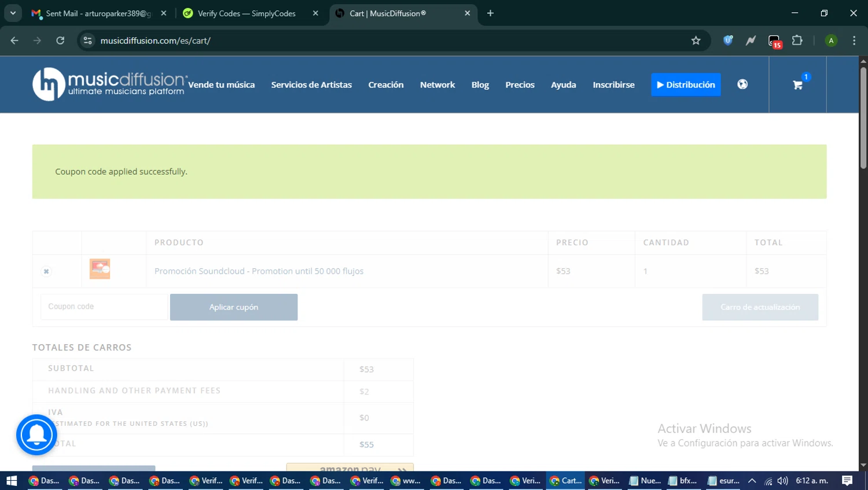Screen dimensions: 868x490
Task: Open network icon in system tray
Action: click(768, 481)
